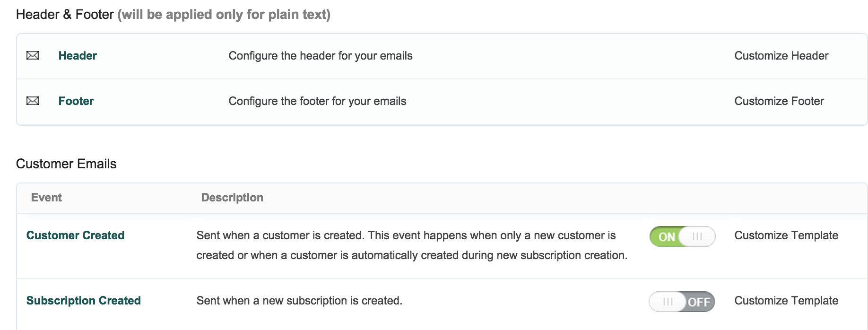Open the Customer Created event
The image size is (868, 330).
(x=75, y=235)
